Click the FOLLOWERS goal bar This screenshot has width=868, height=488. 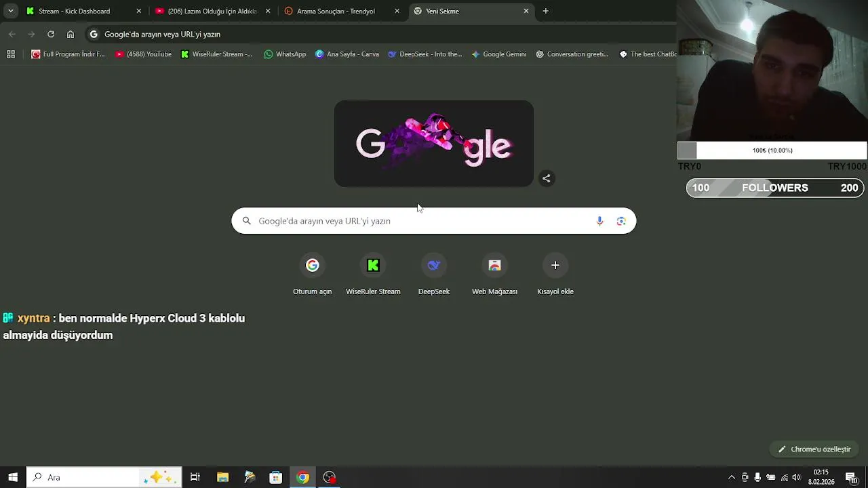pyautogui.click(x=774, y=188)
